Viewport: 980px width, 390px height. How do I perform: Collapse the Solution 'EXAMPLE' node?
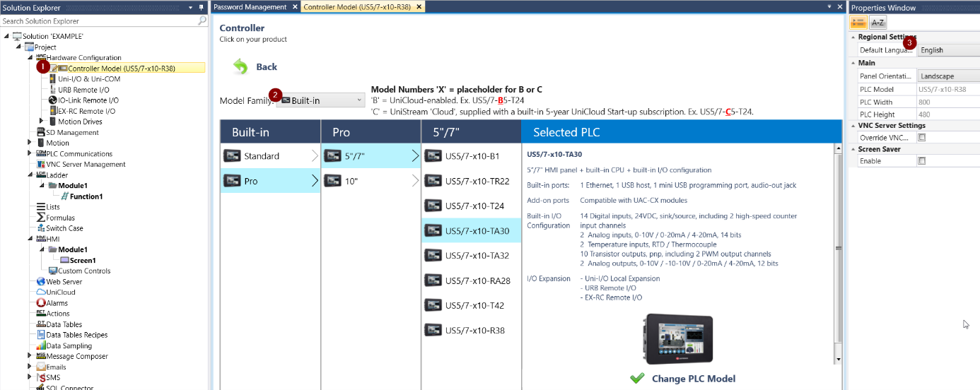(x=6, y=36)
